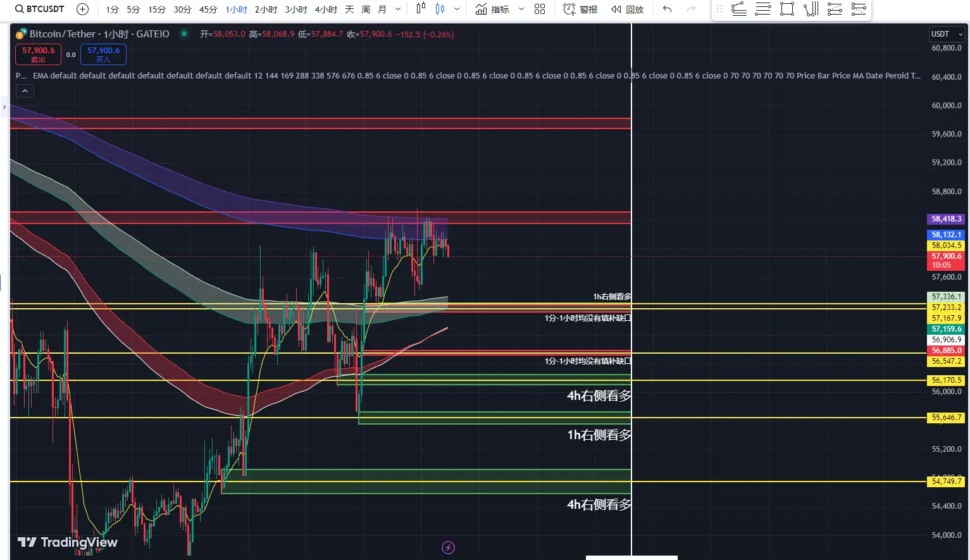
Task: Click the 58,132.1 blue price label
Action: (946, 235)
